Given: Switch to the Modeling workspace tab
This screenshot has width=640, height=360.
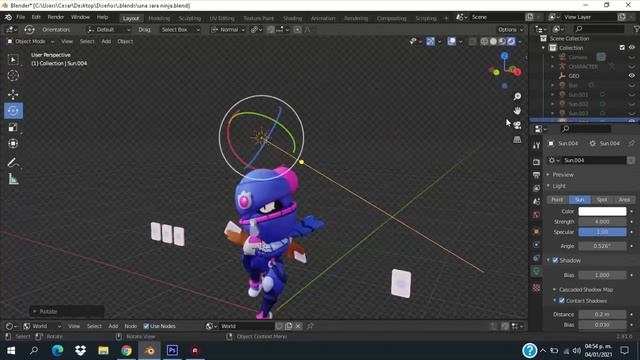Looking at the screenshot, I should 159,18.
